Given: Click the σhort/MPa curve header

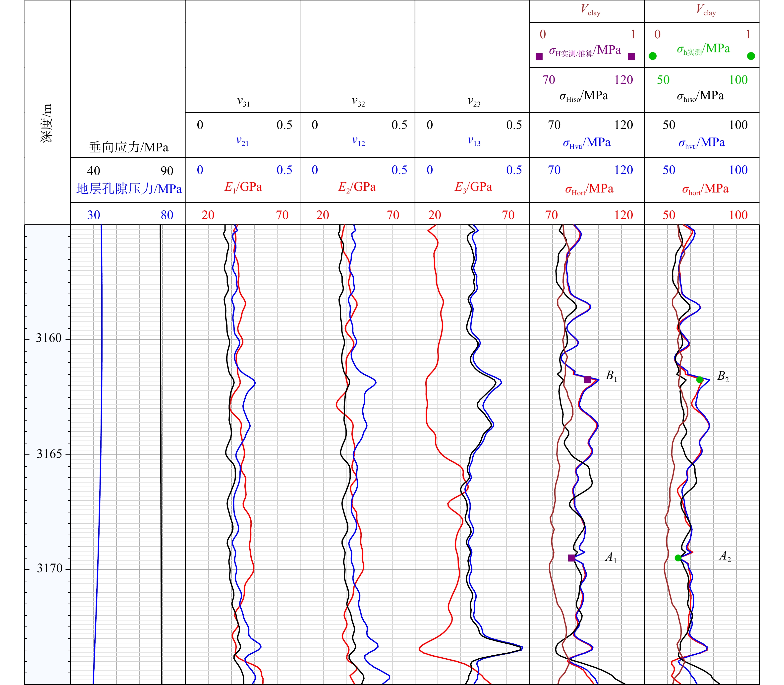Looking at the screenshot, I should 705,189.
